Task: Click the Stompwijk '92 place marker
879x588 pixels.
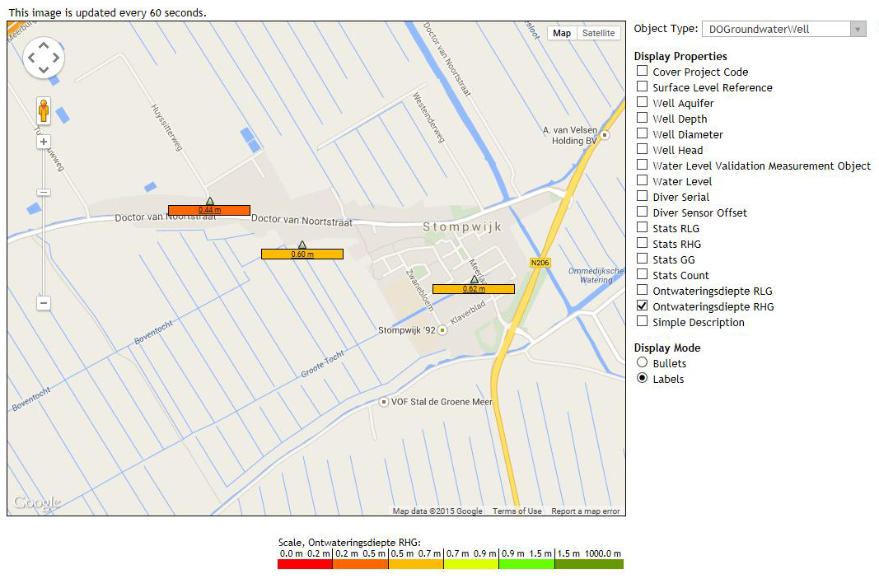Action: point(442,330)
